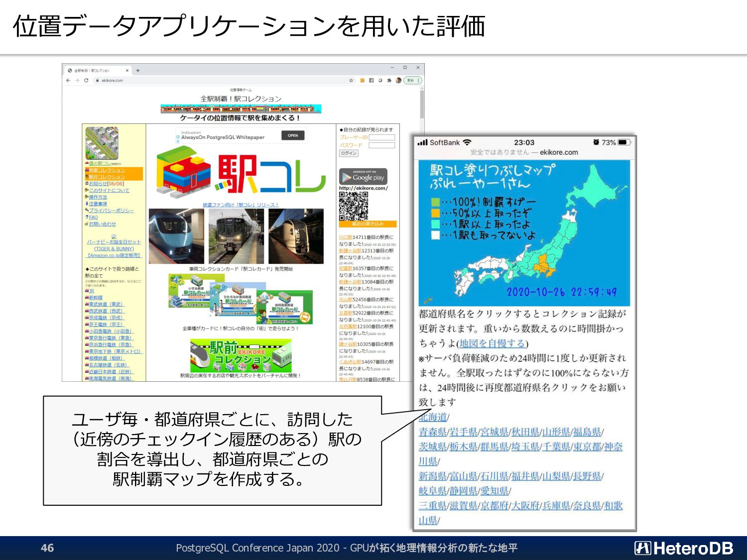Screen dimensions: 747x560
Task: Open the Amazon.co.jp限定販売 ad link
Action: [x=114, y=255]
